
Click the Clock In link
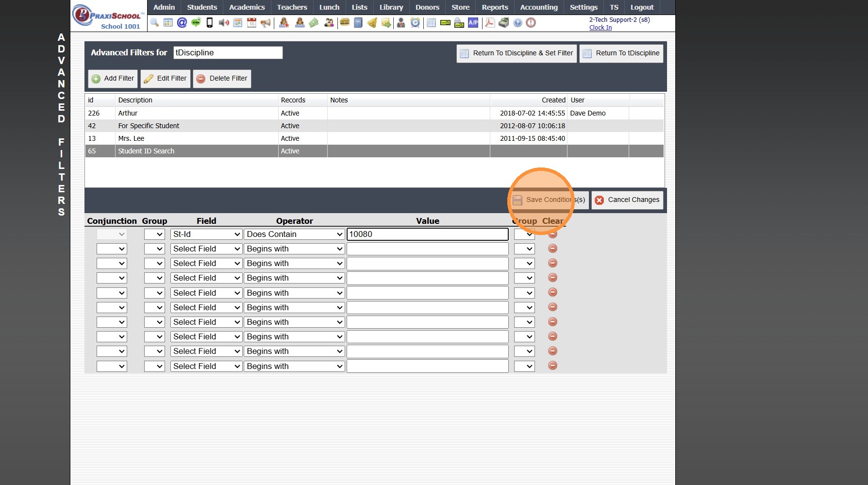pos(601,28)
